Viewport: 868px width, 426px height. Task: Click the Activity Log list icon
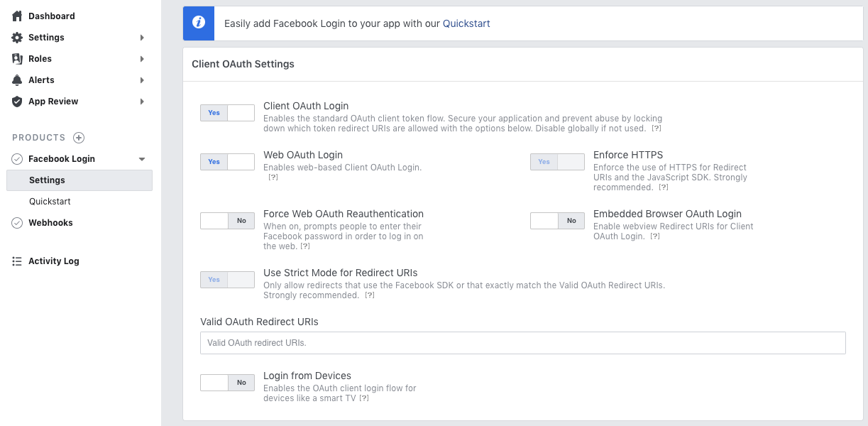17,261
